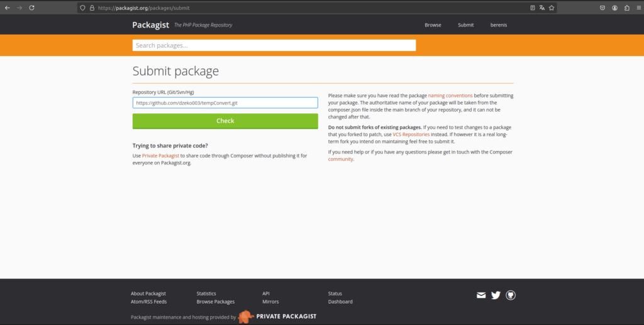Click the padlock site security icon
Viewport: 644px width, 325px height.
tap(92, 8)
